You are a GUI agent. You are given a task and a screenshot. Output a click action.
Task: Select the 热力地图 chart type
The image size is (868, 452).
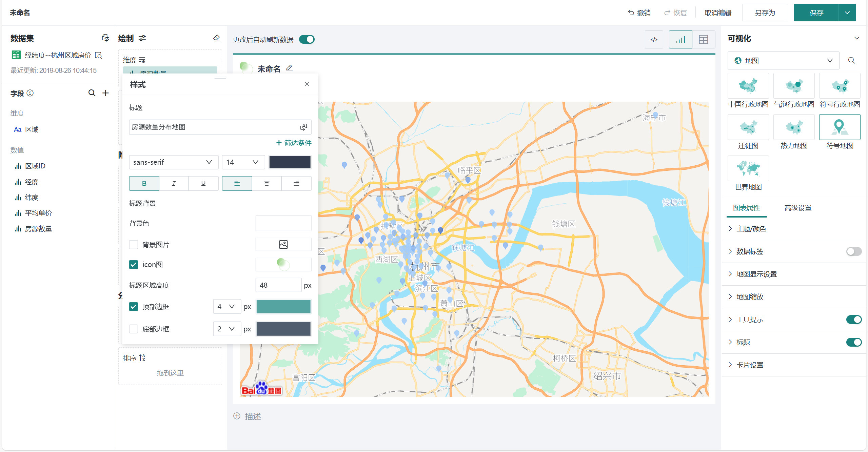pos(794,127)
